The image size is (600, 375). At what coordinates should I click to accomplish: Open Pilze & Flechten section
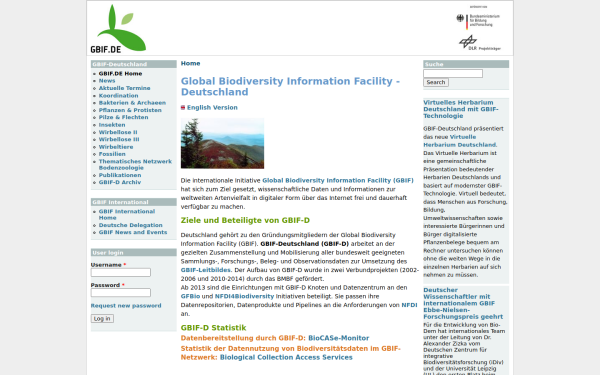123,117
